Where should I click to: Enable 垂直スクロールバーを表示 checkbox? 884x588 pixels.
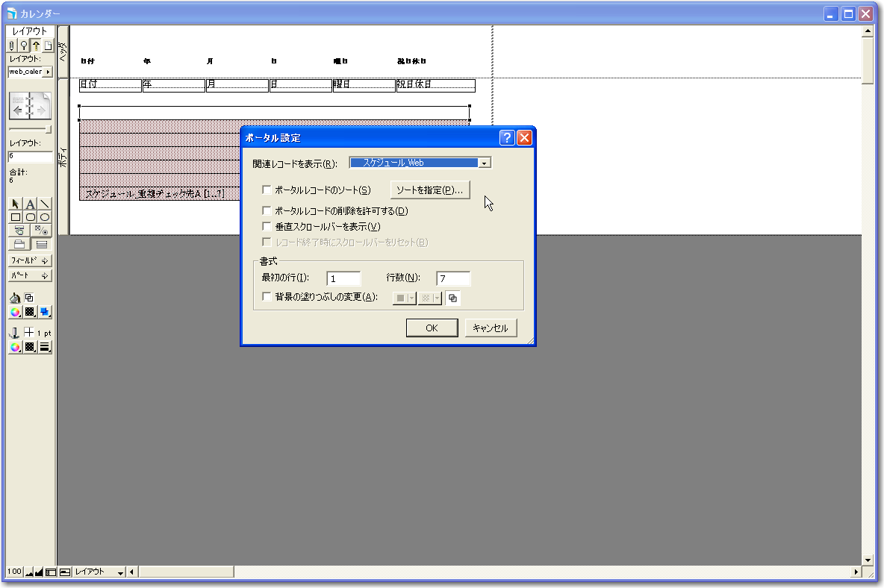(x=267, y=226)
